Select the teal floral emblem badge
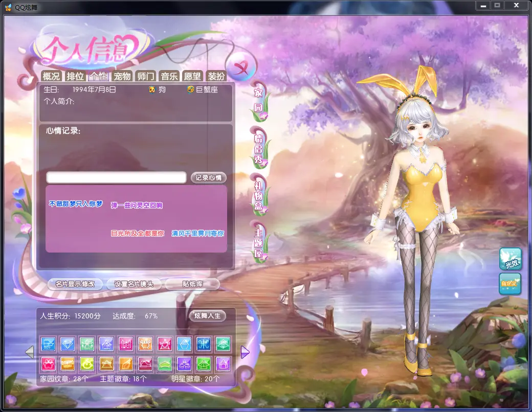The height and width of the screenshot is (412, 532). [x=223, y=344]
